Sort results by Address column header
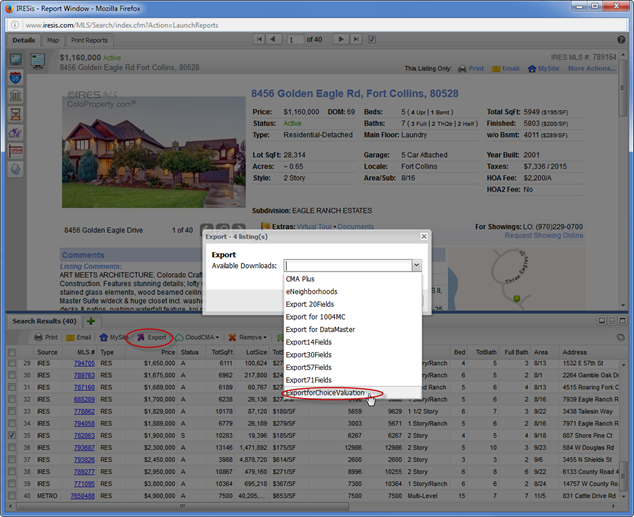Viewport: 634px width, 517px height. pyautogui.click(x=574, y=352)
